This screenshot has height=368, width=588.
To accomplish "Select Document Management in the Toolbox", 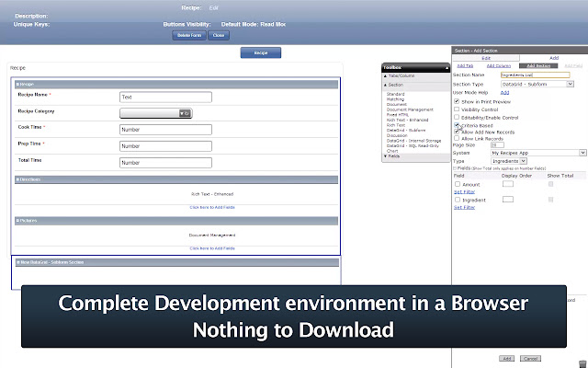I will tap(410, 109).
